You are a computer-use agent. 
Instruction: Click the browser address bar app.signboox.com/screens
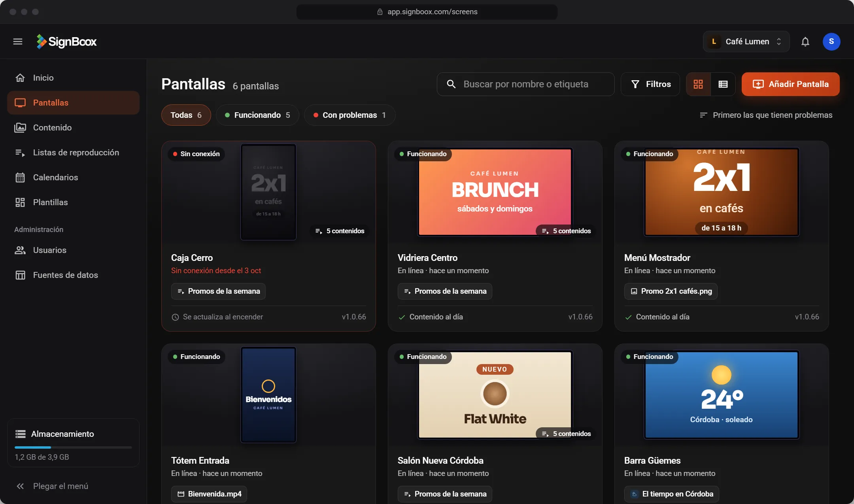pos(427,12)
